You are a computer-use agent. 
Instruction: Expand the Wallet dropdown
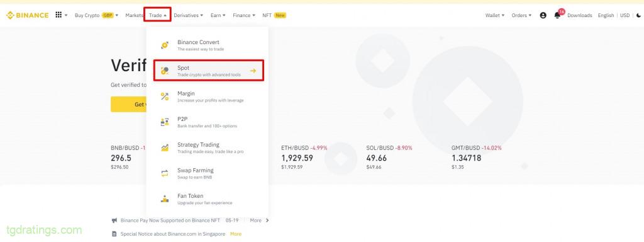coord(495,15)
